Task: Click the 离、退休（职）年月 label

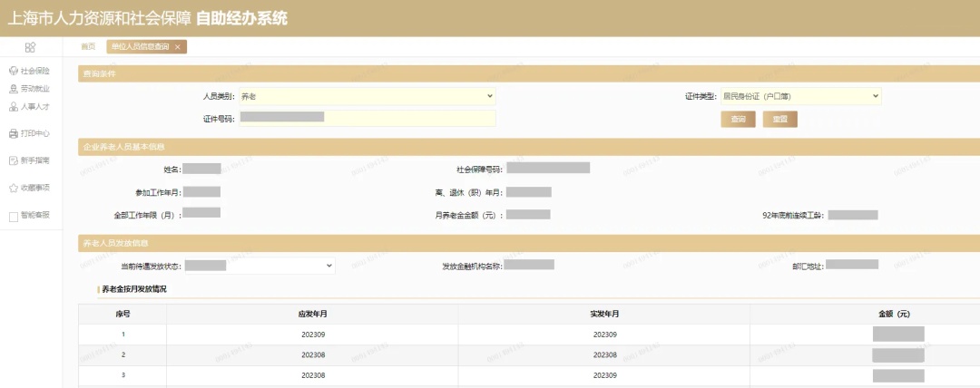Action: click(x=469, y=192)
